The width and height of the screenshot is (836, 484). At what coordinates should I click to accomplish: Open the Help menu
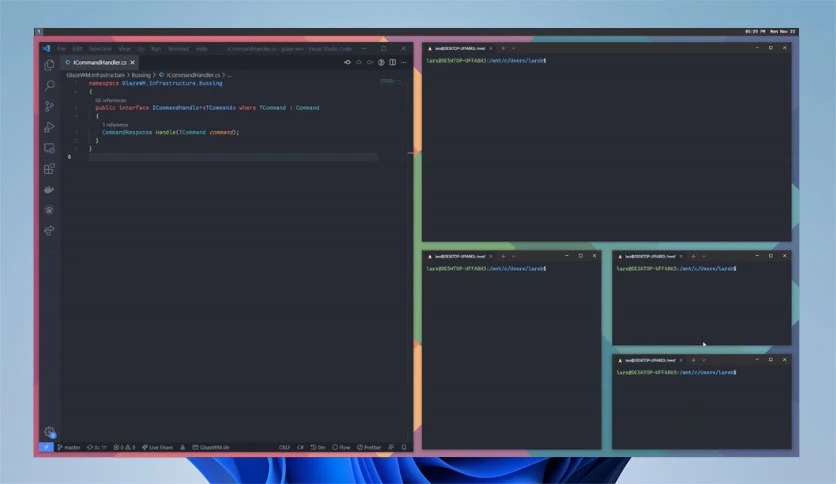pyautogui.click(x=201, y=49)
